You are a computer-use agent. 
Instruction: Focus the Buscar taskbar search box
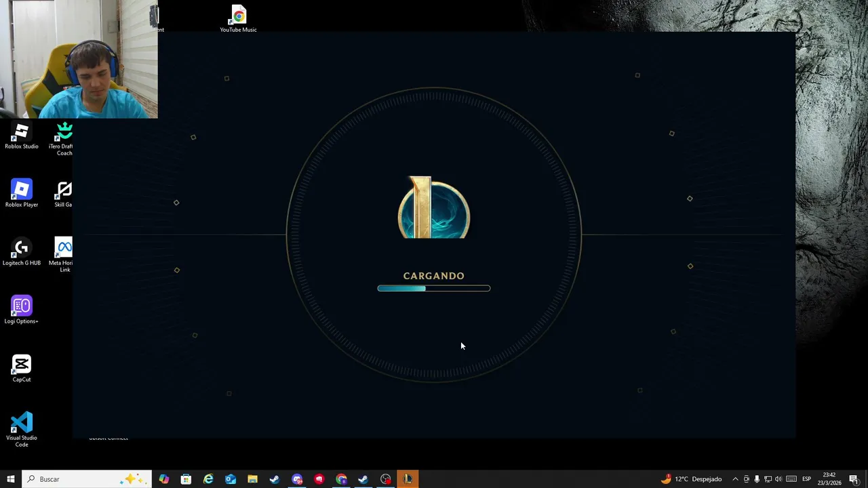pyautogui.click(x=87, y=479)
